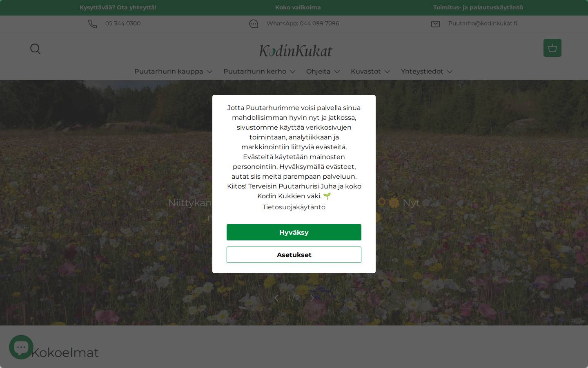Click the WhatsApp chat bubble icon
This screenshot has height=368, width=588.
click(254, 24)
